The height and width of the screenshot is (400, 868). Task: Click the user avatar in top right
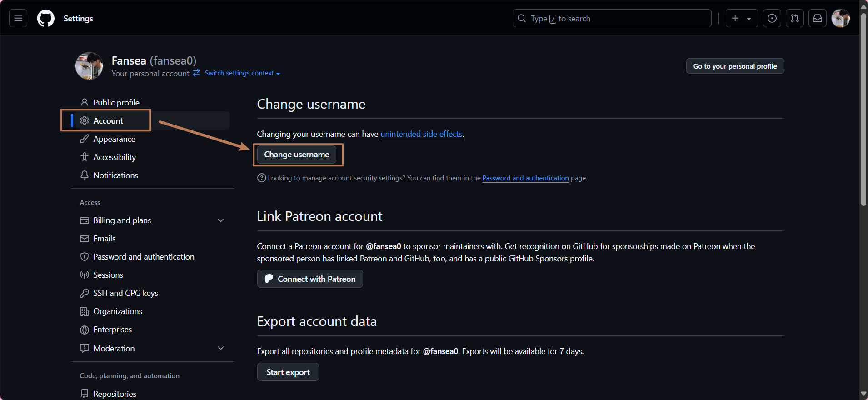point(840,18)
